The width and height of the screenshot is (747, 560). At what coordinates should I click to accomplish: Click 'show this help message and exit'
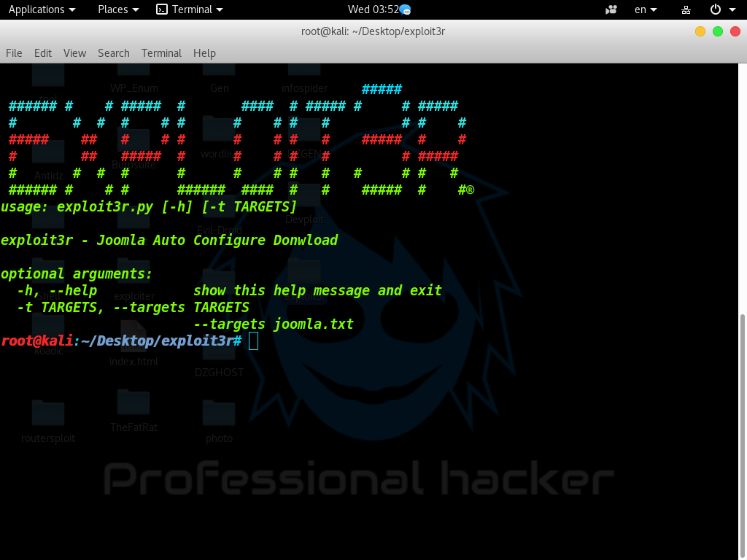click(318, 290)
